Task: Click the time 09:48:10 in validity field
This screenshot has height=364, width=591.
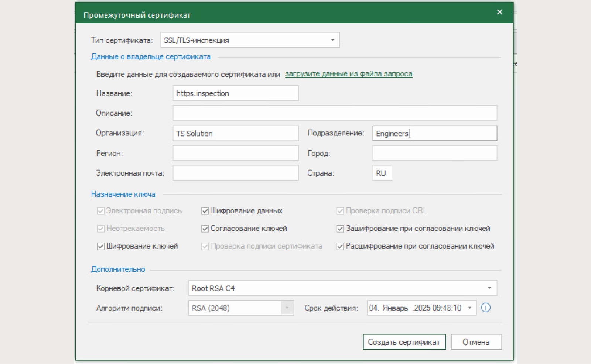Action: tap(447, 308)
